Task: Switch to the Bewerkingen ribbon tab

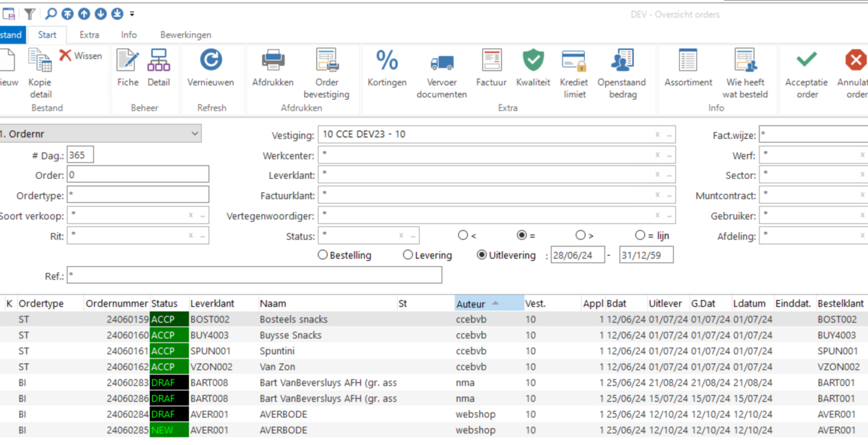Action: [186, 35]
